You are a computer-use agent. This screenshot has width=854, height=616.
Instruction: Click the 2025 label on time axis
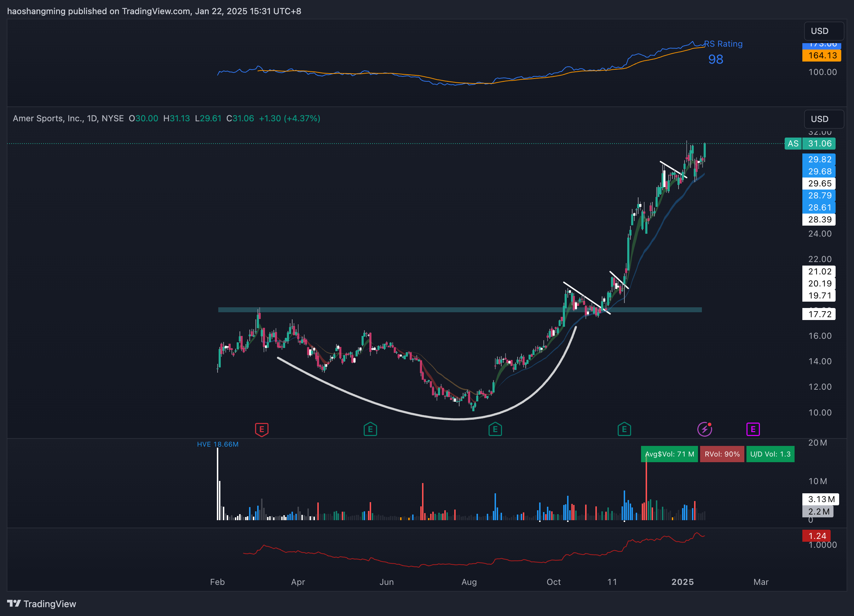pos(682,582)
